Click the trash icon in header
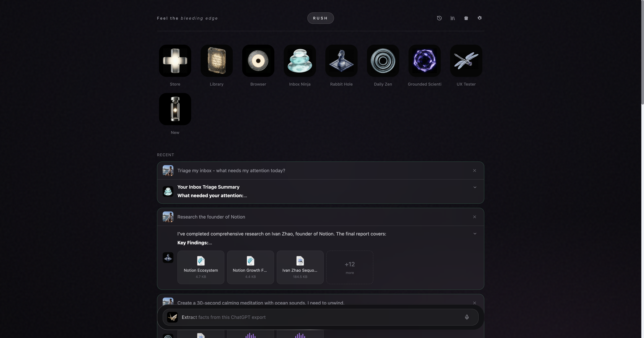This screenshot has height=338, width=644. (466, 18)
